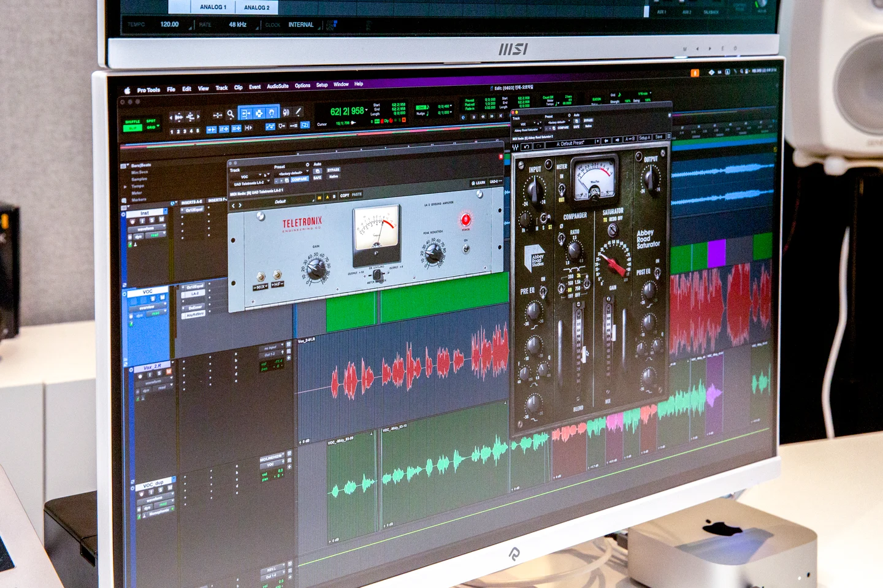This screenshot has height=588, width=883.
Task: Open the Track menu
Action: click(221, 88)
